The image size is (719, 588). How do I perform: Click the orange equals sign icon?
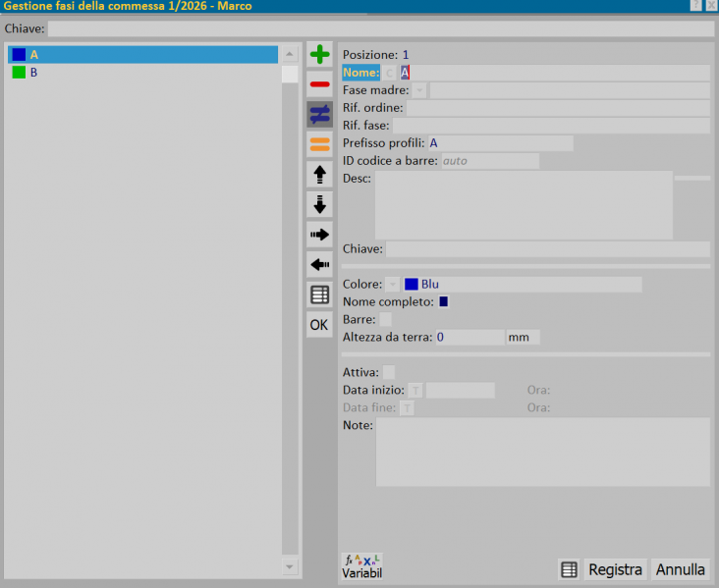319,144
